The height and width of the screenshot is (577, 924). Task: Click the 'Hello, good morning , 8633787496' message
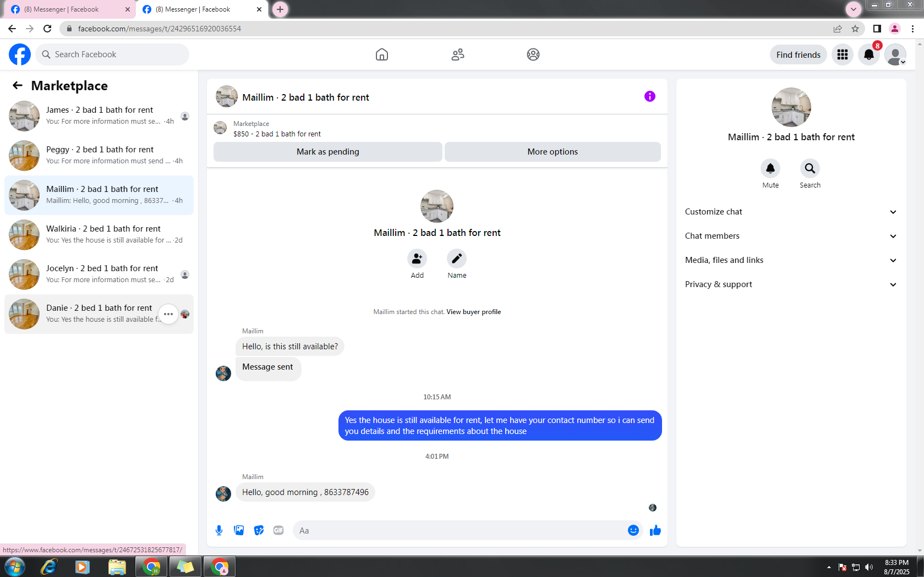[305, 492]
